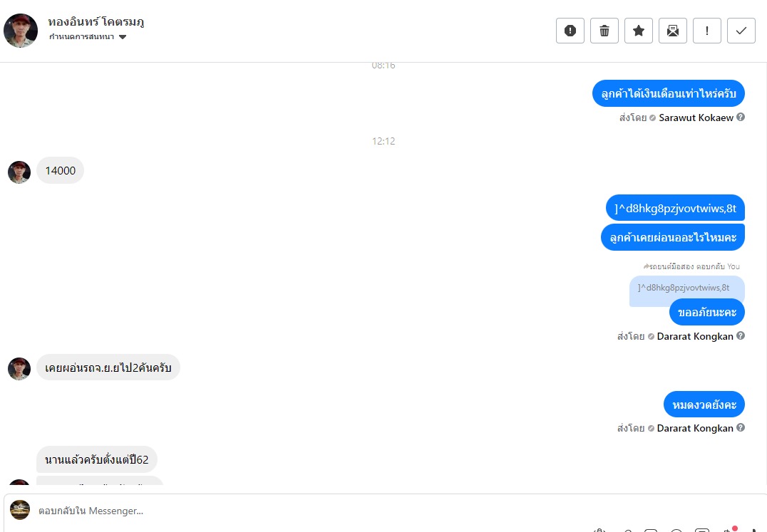The image size is (767, 532).
Task: Click the customer profile picture in header
Action: [21, 31]
